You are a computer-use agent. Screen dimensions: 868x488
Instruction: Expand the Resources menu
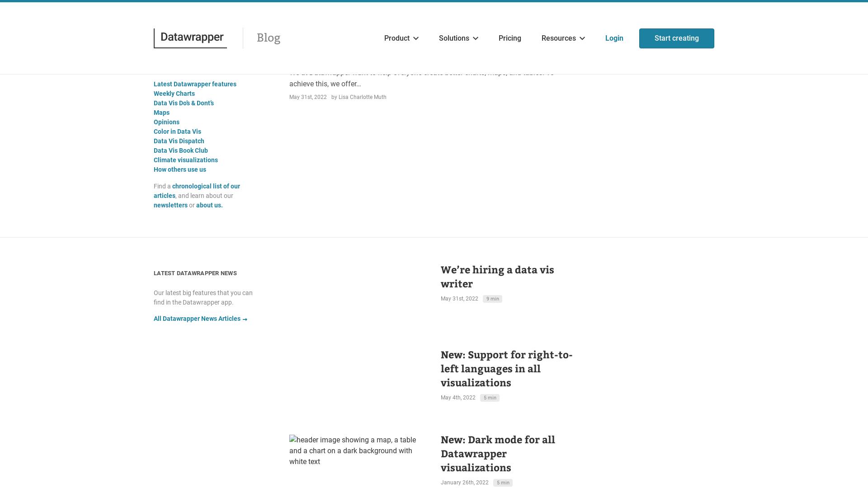point(563,38)
